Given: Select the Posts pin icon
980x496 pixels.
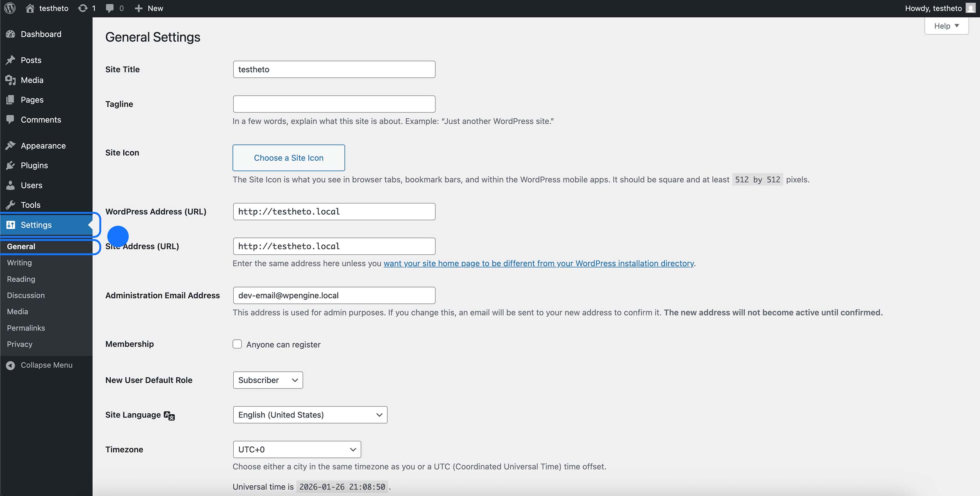Looking at the screenshot, I should (11, 60).
